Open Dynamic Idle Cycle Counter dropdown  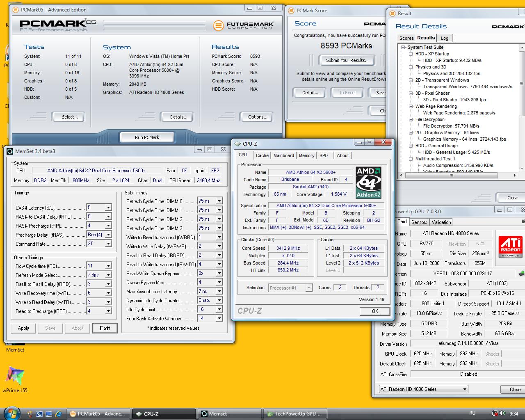pyautogui.click(x=219, y=300)
